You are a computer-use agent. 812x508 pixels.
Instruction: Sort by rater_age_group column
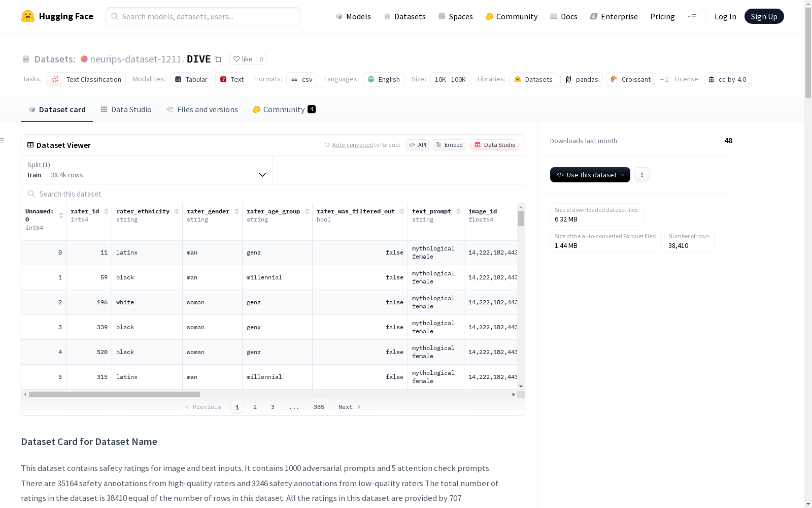pyautogui.click(x=307, y=211)
